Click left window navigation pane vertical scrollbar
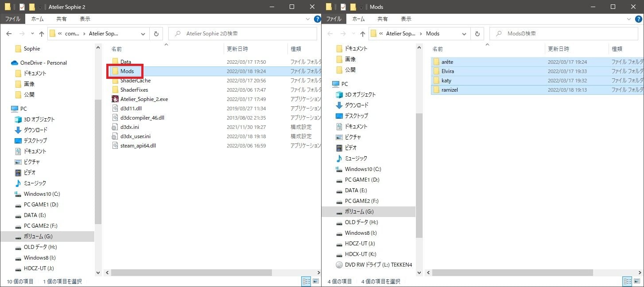 [x=98, y=162]
